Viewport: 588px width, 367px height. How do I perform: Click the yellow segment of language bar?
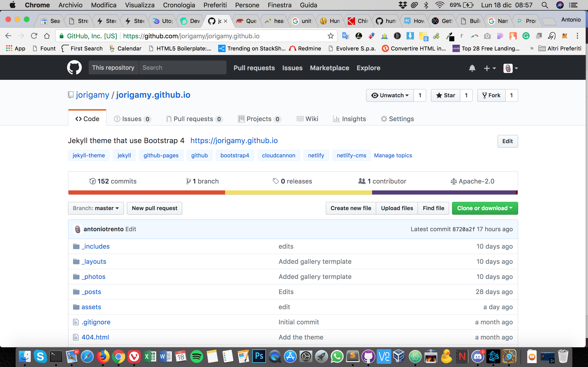point(298,192)
